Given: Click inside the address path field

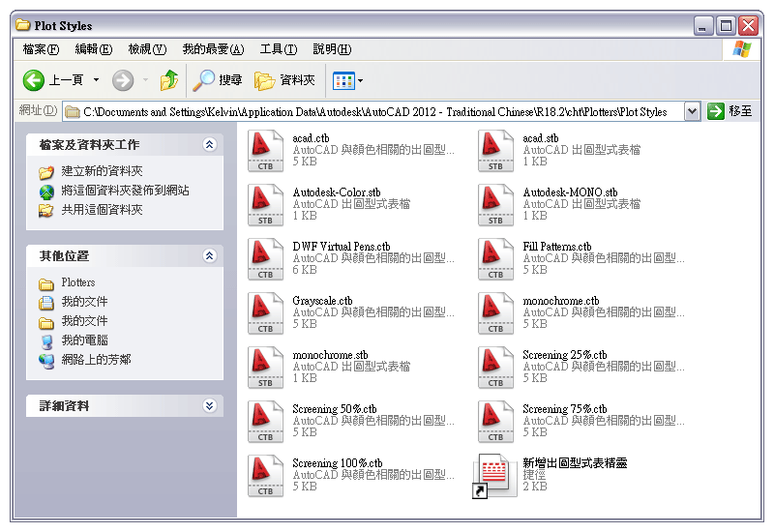Looking at the screenshot, I should (373, 112).
